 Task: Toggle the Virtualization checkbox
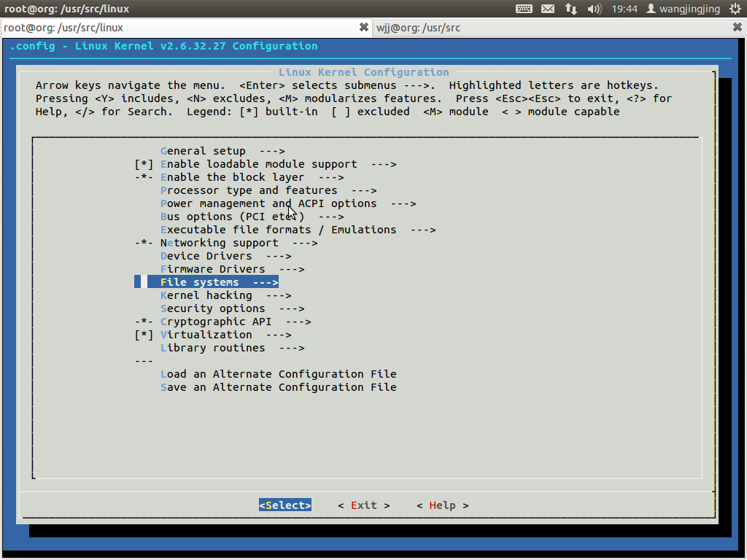pos(144,335)
